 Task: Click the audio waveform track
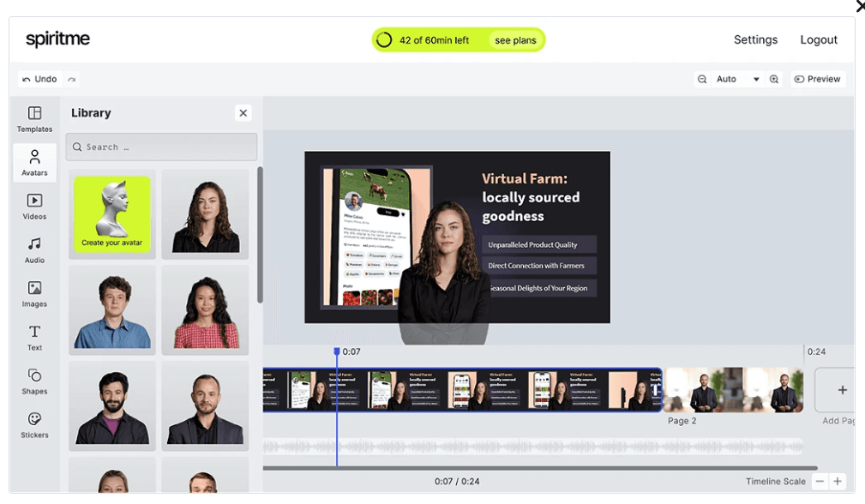click(x=533, y=447)
